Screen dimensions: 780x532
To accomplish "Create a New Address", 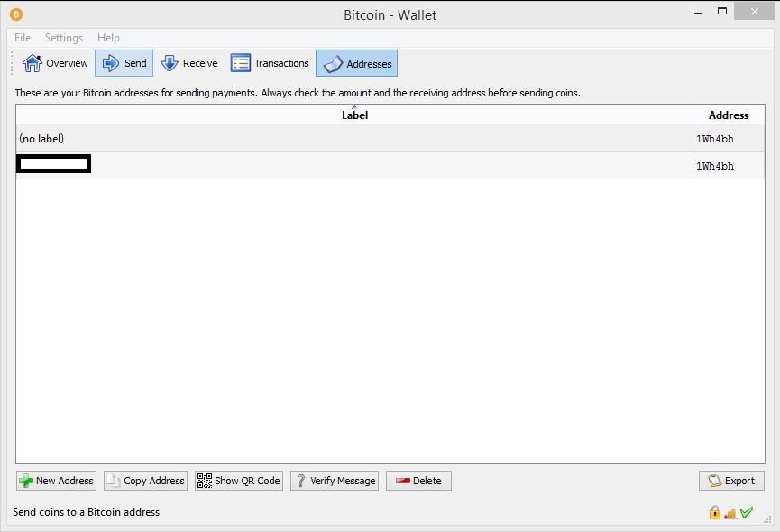I will click(x=56, y=481).
